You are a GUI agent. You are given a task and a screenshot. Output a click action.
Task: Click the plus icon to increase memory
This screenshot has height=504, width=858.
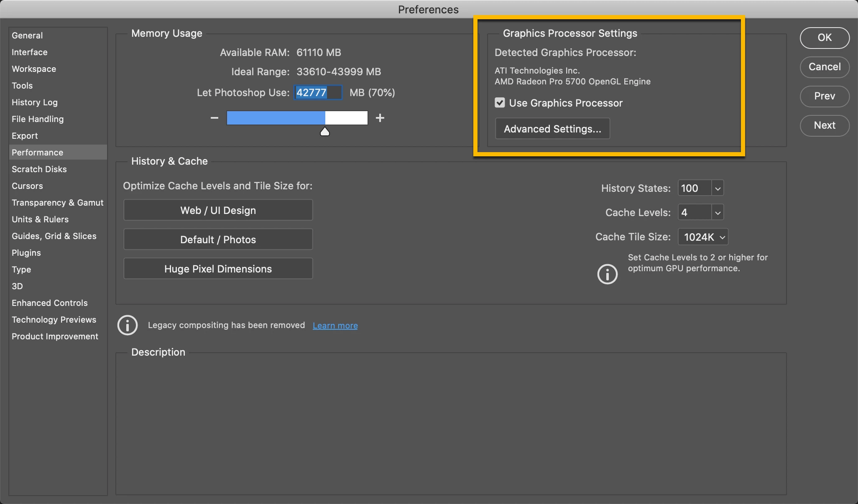coord(380,118)
